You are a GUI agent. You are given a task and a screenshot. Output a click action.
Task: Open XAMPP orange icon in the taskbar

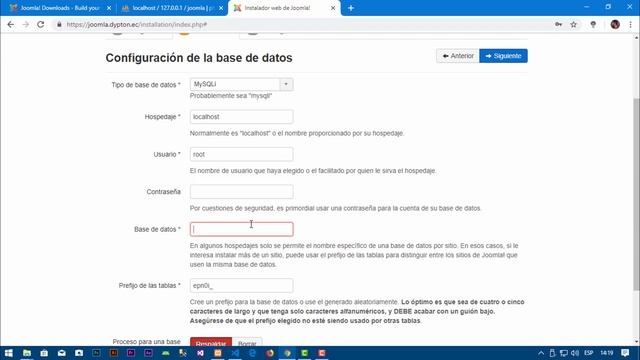point(218,353)
